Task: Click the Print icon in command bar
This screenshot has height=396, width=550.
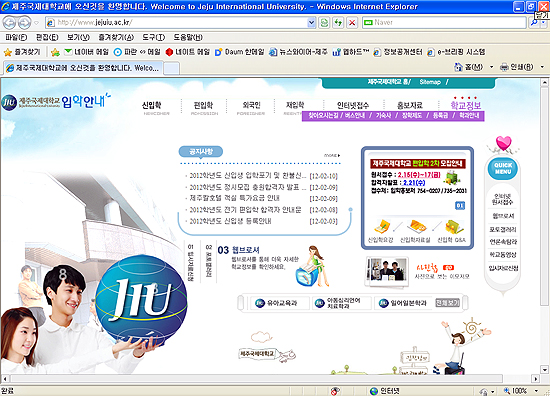Action: click(x=504, y=67)
